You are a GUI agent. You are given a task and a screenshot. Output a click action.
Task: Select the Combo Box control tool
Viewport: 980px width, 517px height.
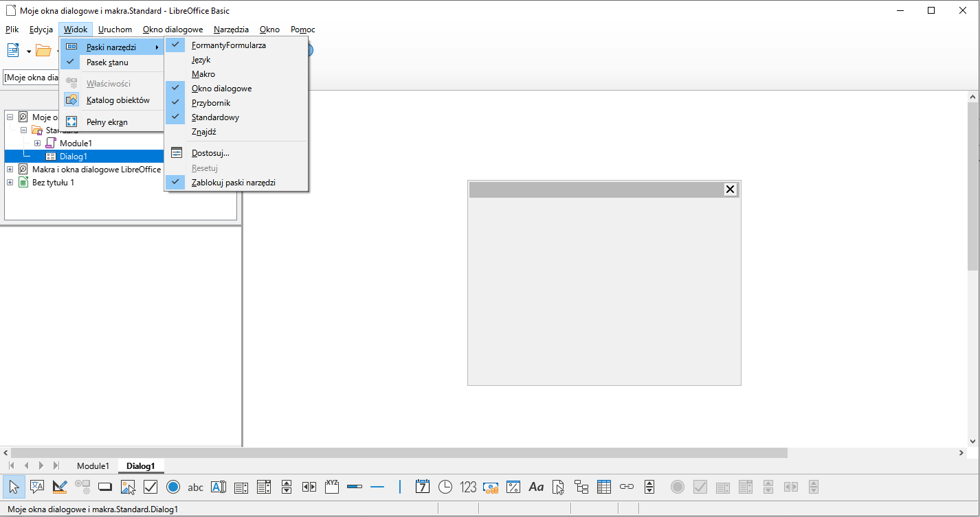(x=264, y=487)
